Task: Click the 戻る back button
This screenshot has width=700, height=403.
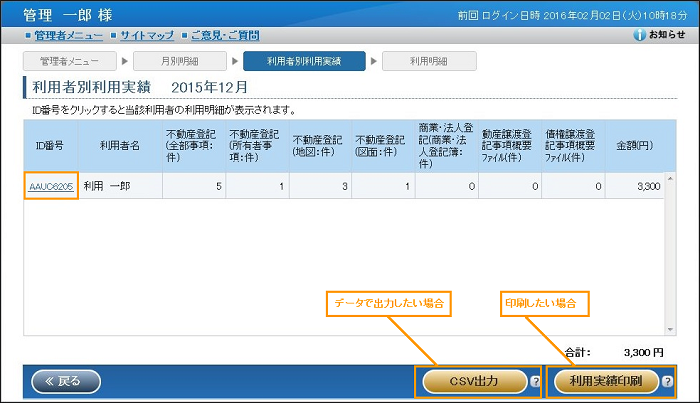Action: point(66,381)
